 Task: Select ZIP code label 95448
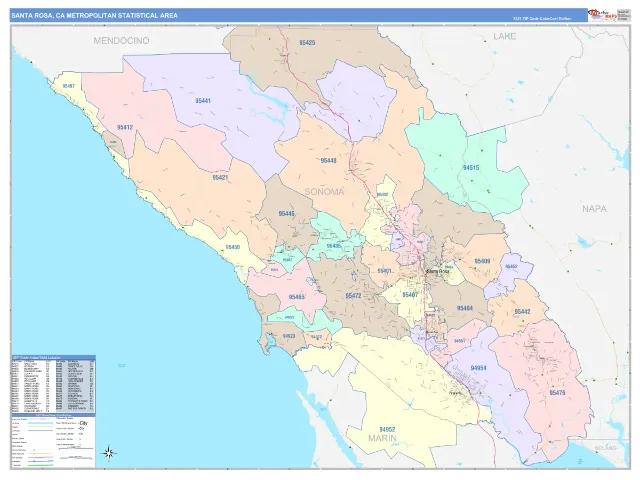coord(329,160)
